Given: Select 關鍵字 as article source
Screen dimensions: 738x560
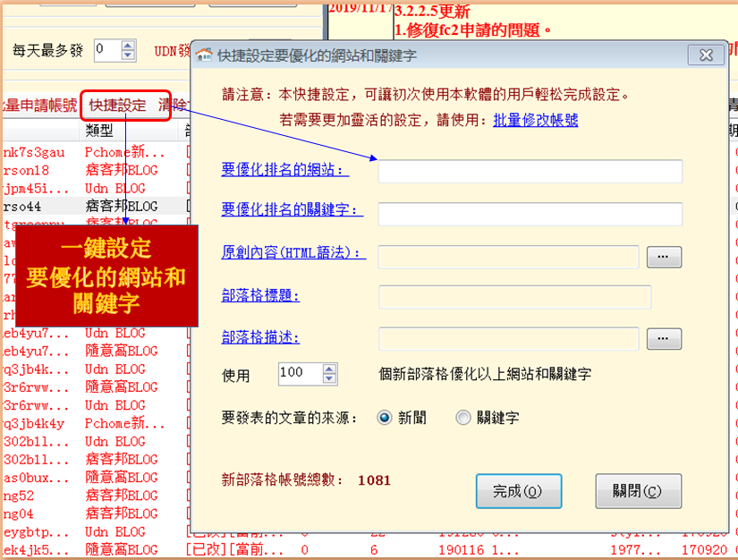Looking at the screenshot, I should tap(462, 418).
